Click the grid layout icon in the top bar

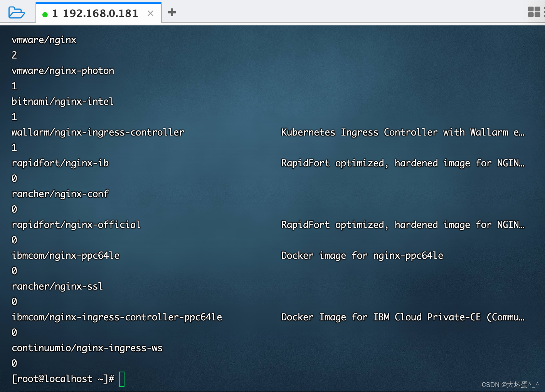pos(534,12)
